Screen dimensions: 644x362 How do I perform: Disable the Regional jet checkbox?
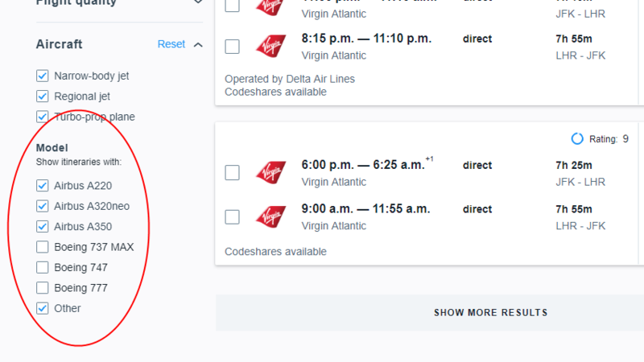pos(43,97)
